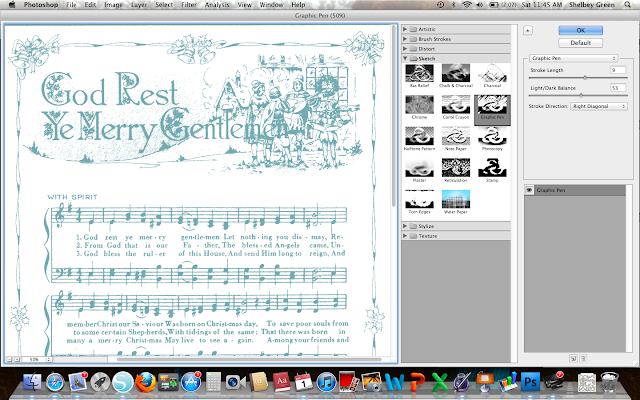Adjust the Stroke Length slider
This screenshot has width=640, height=400.
point(584,78)
